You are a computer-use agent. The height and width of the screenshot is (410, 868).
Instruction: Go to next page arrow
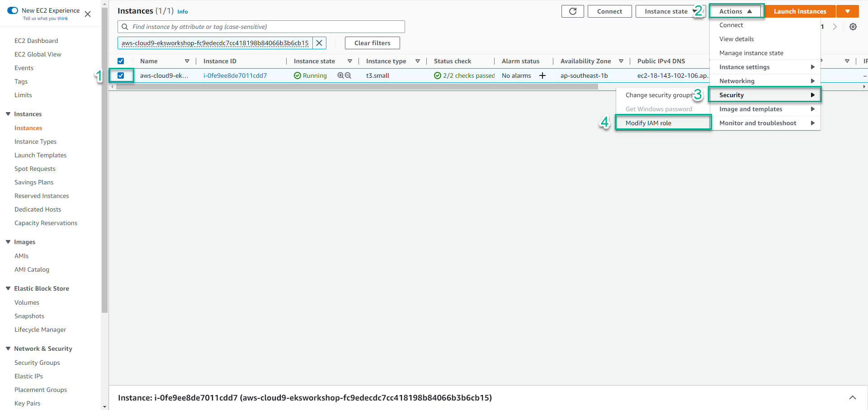(x=835, y=27)
